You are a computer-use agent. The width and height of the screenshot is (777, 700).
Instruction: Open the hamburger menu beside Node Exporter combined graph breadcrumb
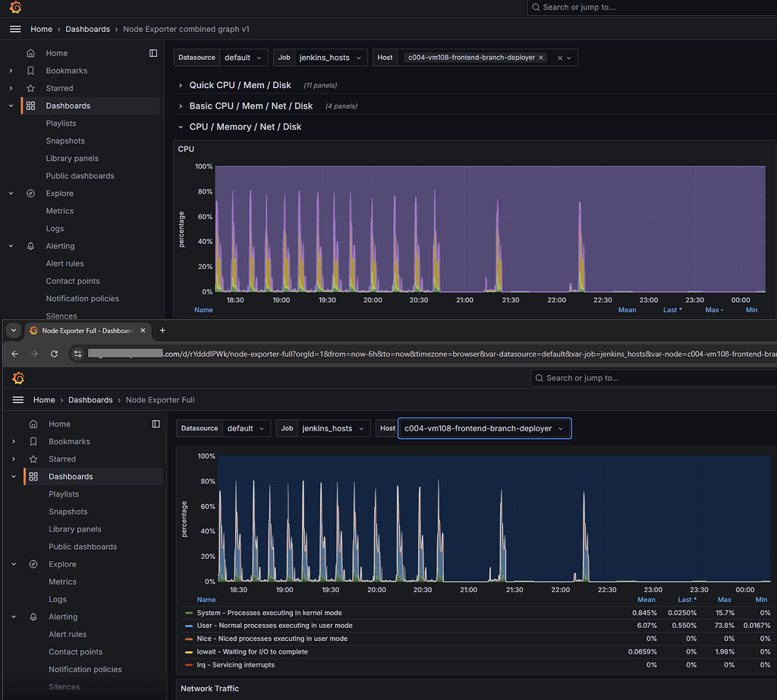point(15,30)
